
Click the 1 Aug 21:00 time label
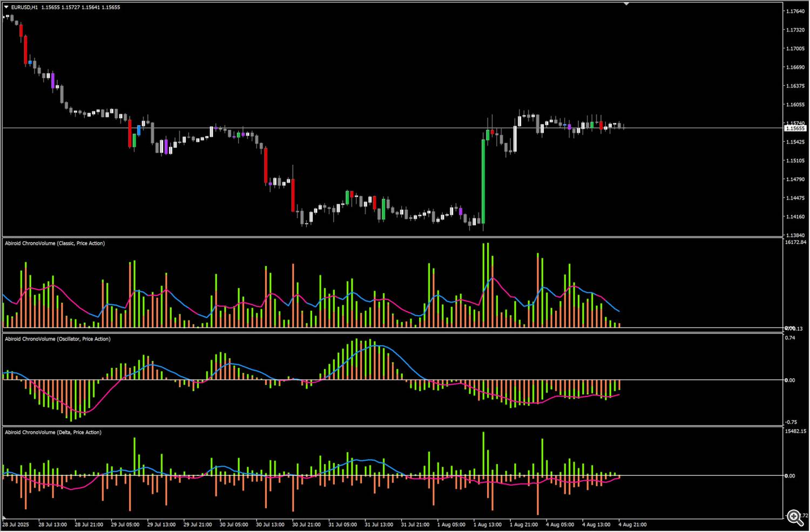[524, 524]
